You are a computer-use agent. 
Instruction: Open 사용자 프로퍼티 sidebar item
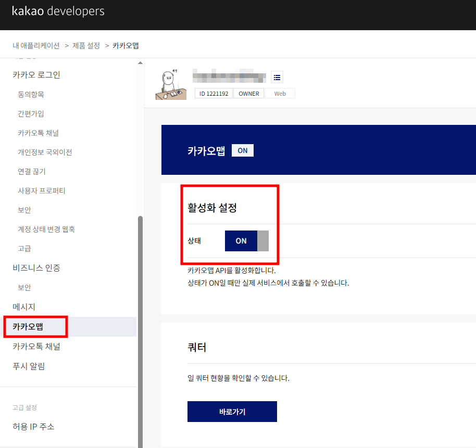tap(41, 191)
